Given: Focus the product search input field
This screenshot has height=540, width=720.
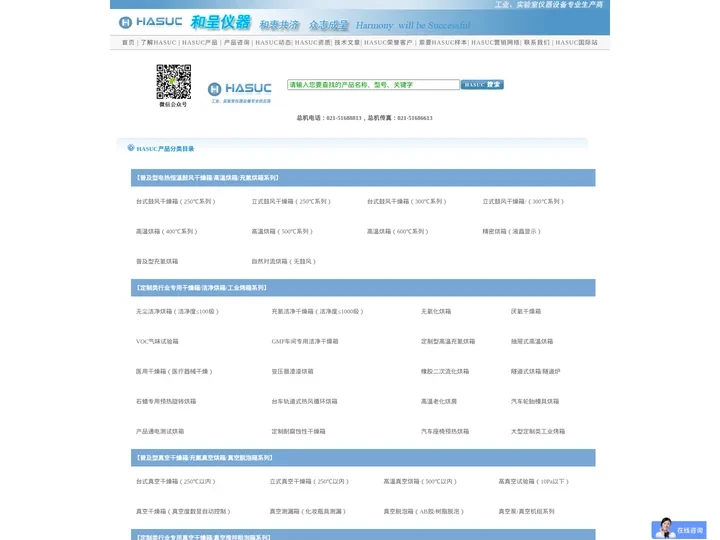Looking at the screenshot, I should (x=373, y=84).
